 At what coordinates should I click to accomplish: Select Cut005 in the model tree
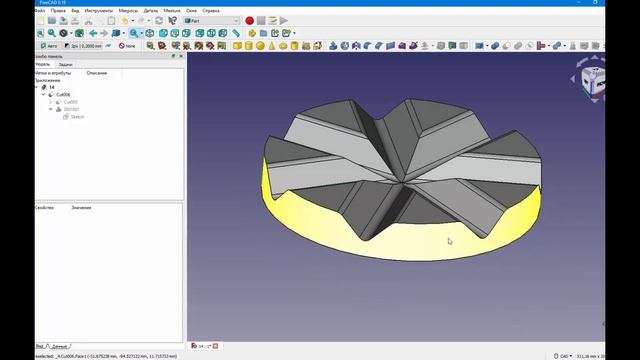(x=71, y=102)
